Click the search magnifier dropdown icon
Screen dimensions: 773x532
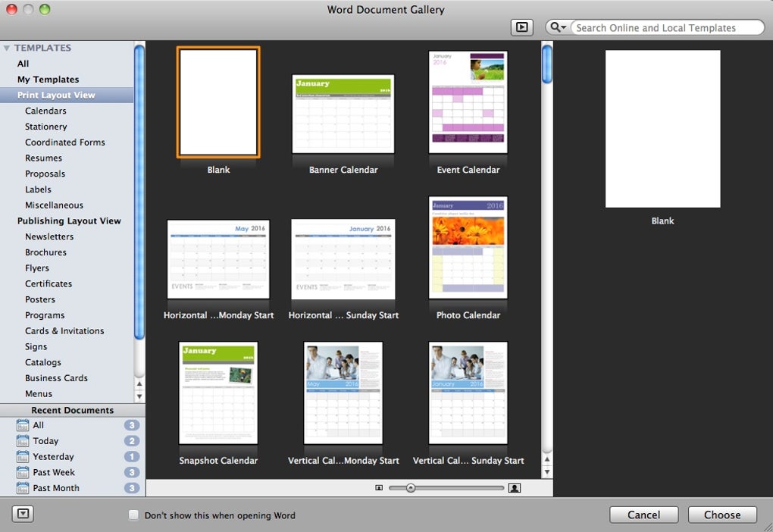[558, 27]
